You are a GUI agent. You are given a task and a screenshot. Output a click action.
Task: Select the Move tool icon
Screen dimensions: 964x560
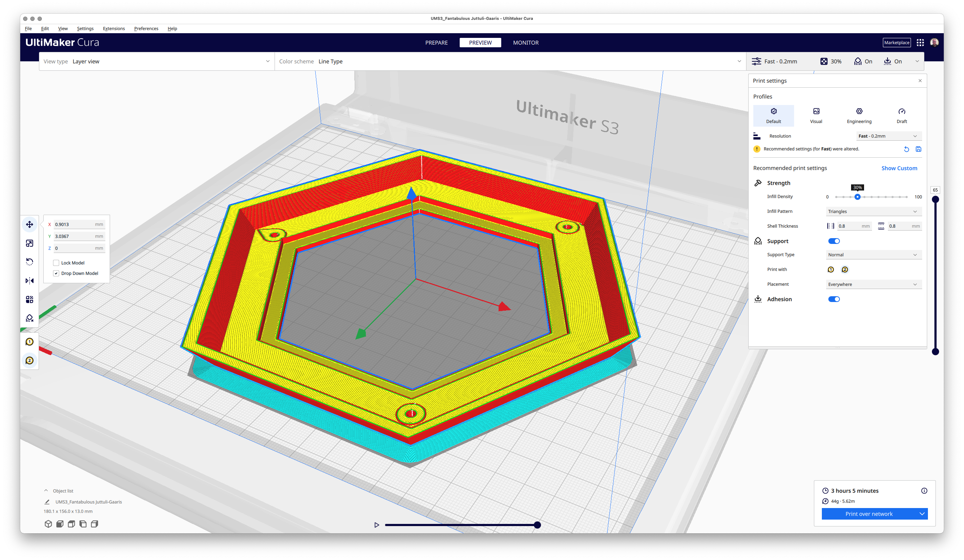click(x=30, y=224)
